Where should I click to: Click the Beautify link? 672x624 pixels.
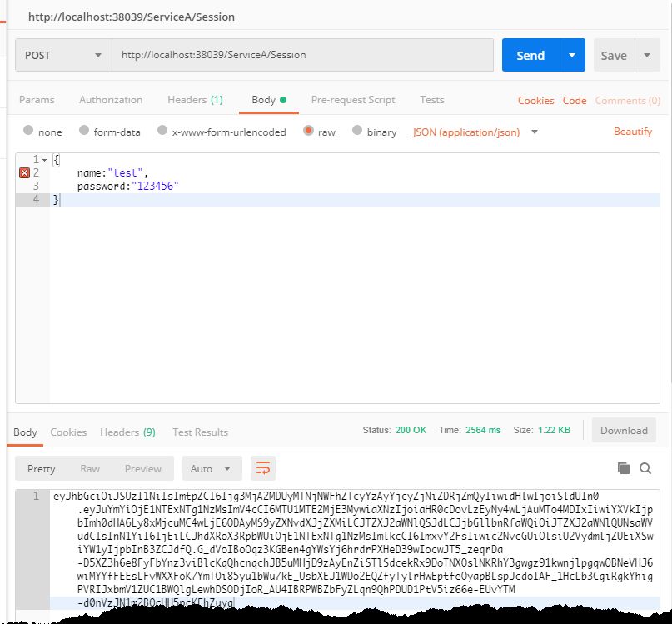633,132
